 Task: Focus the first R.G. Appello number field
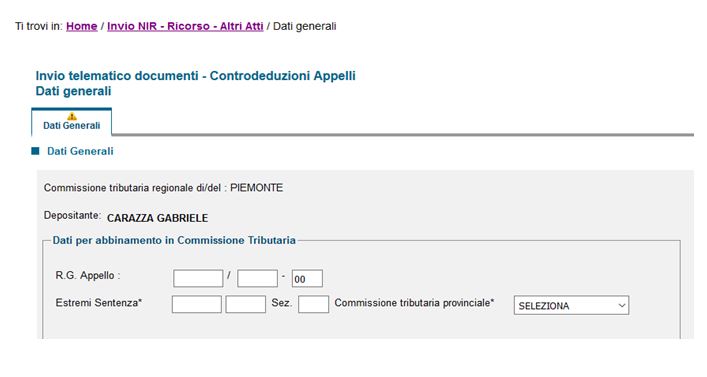198,278
